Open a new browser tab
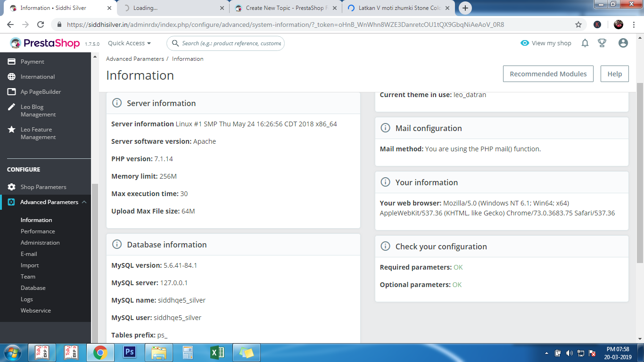This screenshot has height=362, width=644. [465, 8]
